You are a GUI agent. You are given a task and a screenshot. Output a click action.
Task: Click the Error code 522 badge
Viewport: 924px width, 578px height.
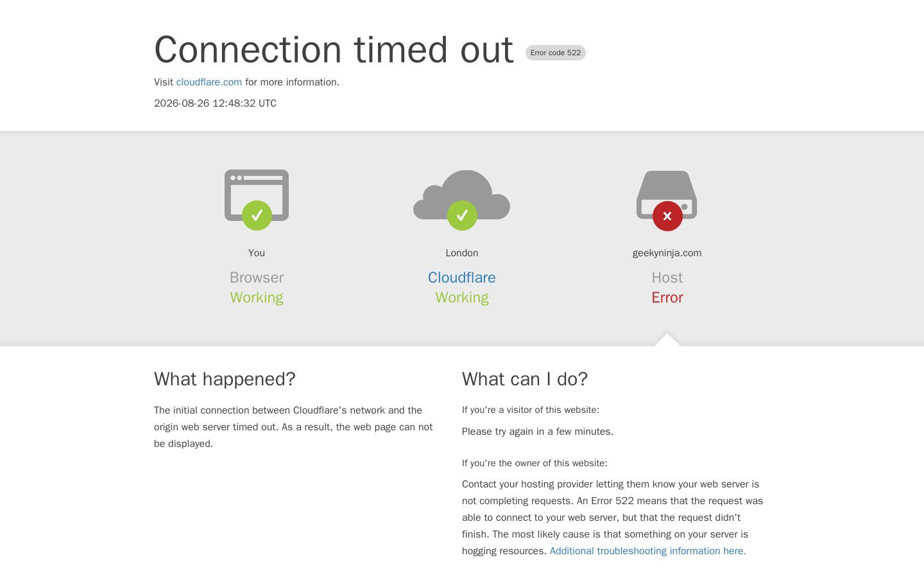point(556,53)
